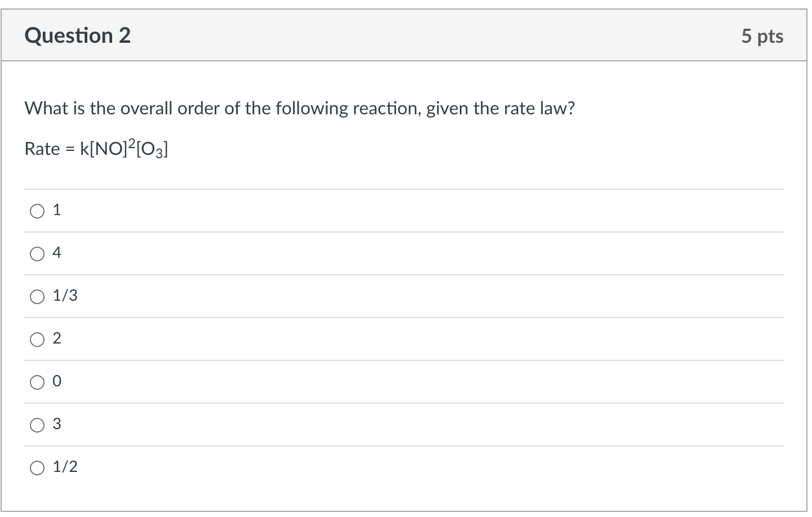Click the rate law equation text
The image size is (812, 517).
[x=96, y=148]
